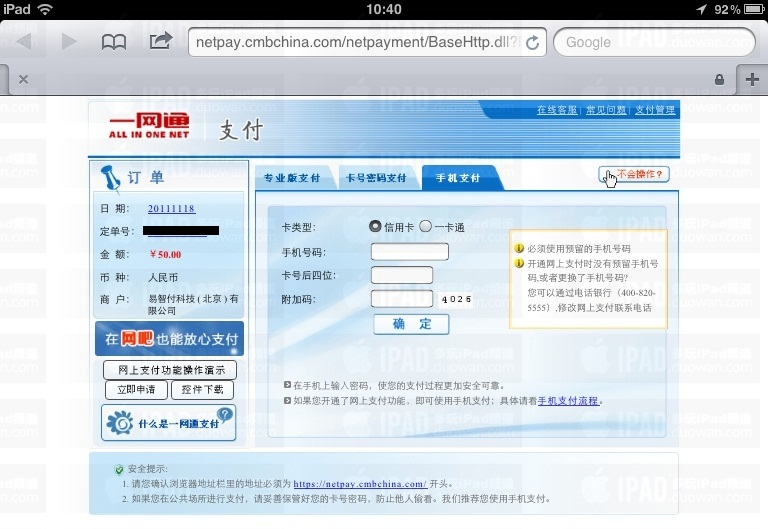Click the merchant name 易智付科技(北京)有限公司
Viewport: 768px width, 529px height.
coord(193,305)
